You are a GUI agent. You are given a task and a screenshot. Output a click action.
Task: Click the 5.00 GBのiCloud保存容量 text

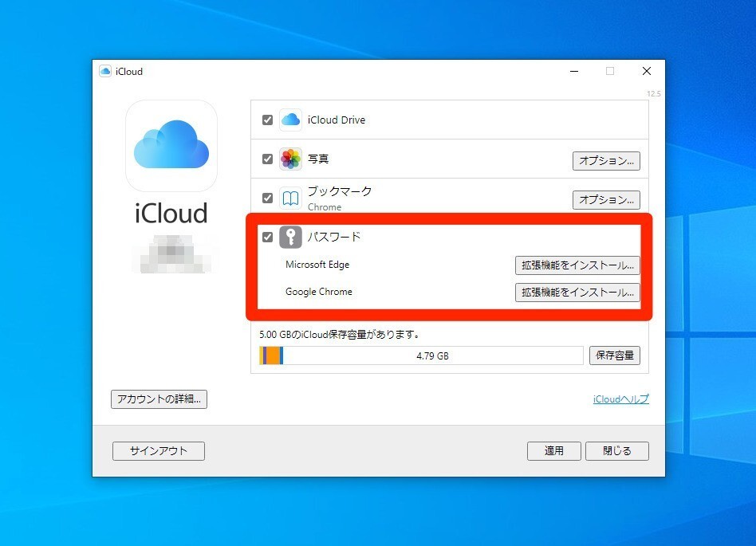(340, 335)
